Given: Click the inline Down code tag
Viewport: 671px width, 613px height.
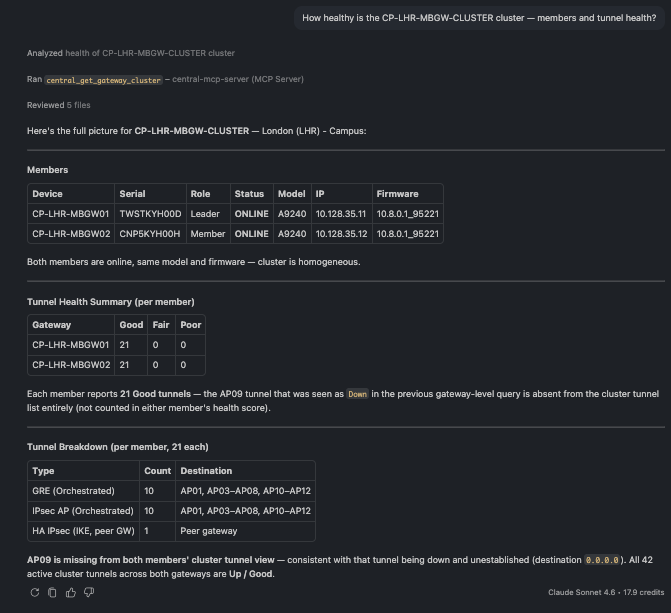Looking at the screenshot, I should (x=357, y=394).
